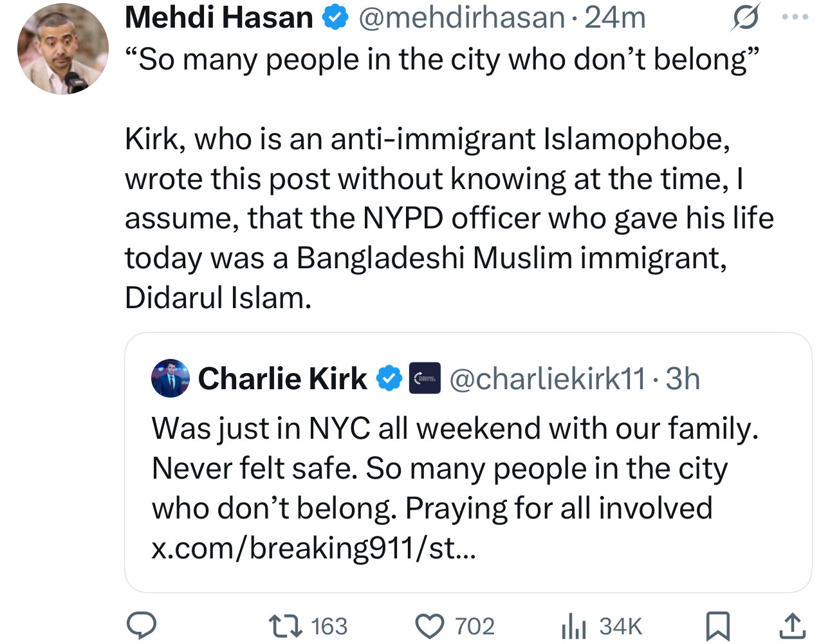This screenshot has height=644, width=830.
Task: Visit the @mehdirhasan handle link
Action: click(x=461, y=17)
